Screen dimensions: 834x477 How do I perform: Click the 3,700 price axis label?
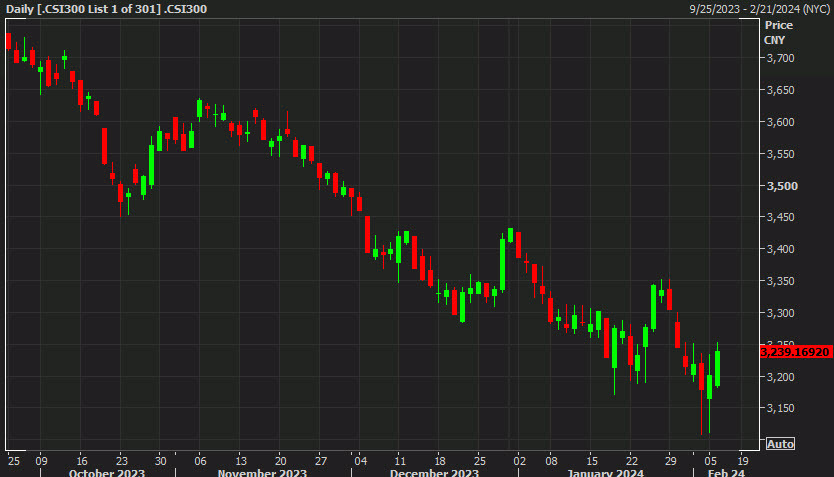[x=780, y=58]
